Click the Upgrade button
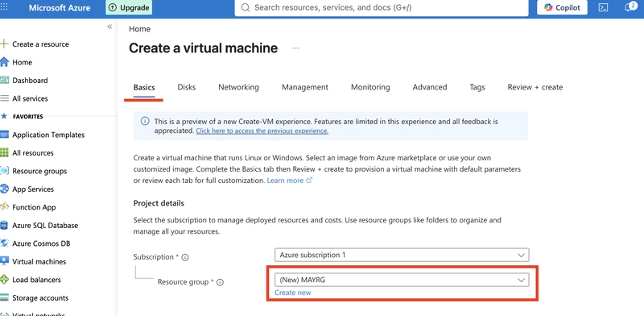 129,7
